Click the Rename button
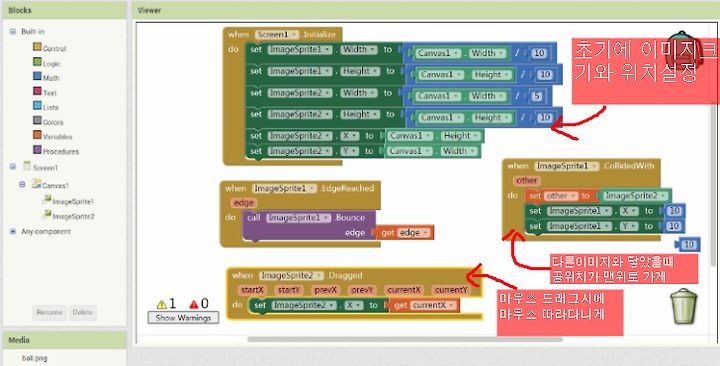The height and width of the screenshot is (366, 720). (49, 312)
